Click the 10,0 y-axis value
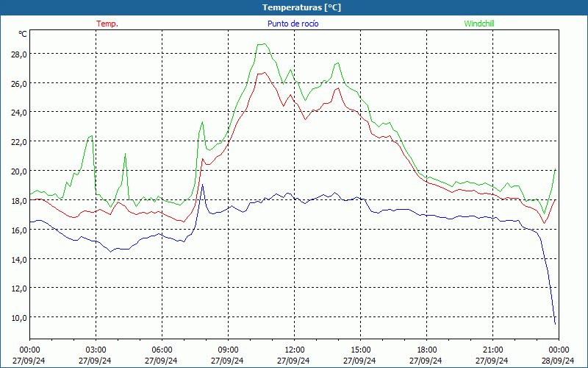Viewport: 588px width, 368px height. click(19, 318)
